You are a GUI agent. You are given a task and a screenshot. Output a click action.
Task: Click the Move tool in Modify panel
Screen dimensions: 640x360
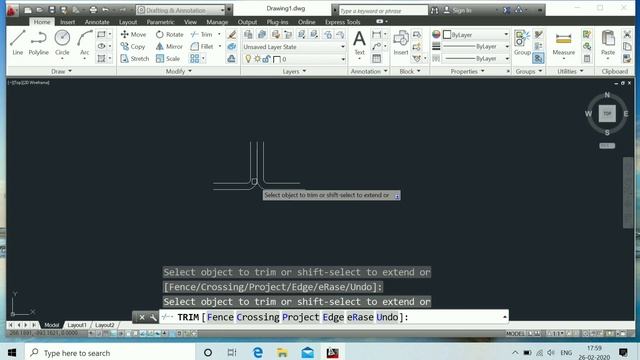(133, 35)
